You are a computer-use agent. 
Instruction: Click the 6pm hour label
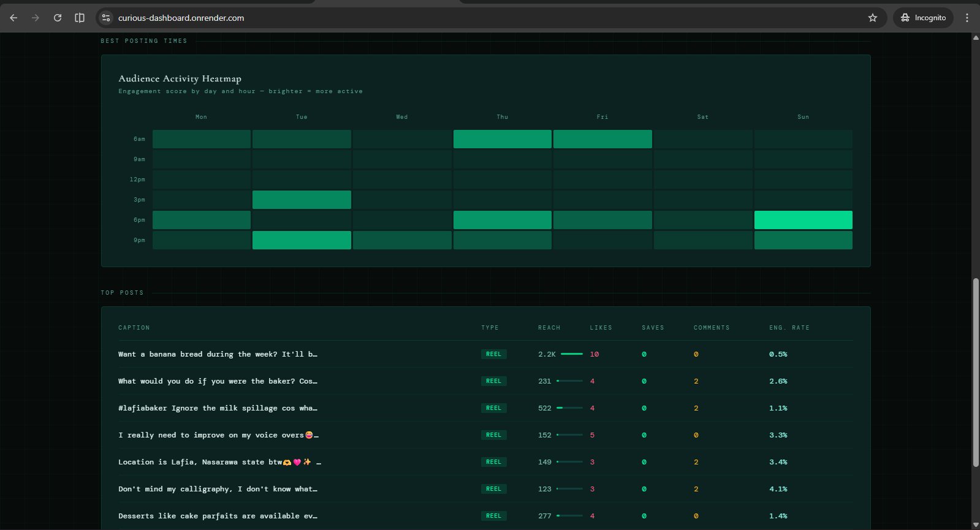point(139,220)
